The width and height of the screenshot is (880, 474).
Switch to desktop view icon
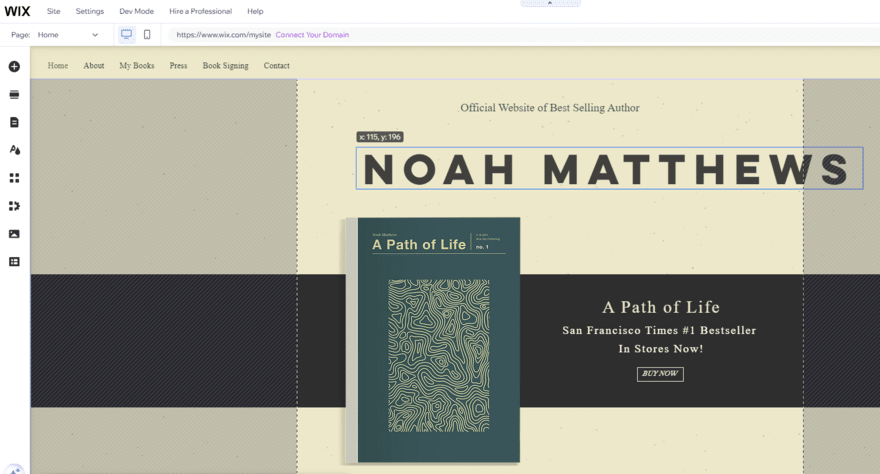127,34
